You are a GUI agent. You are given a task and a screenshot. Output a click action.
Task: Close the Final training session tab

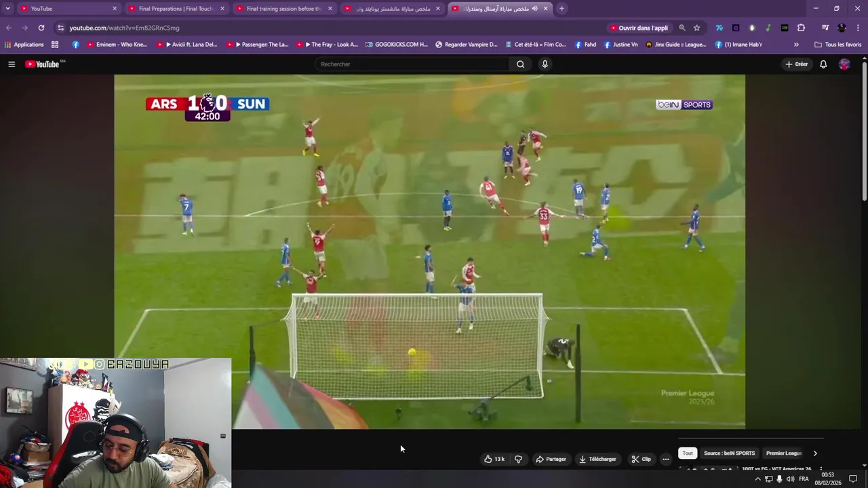tap(330, 9)
